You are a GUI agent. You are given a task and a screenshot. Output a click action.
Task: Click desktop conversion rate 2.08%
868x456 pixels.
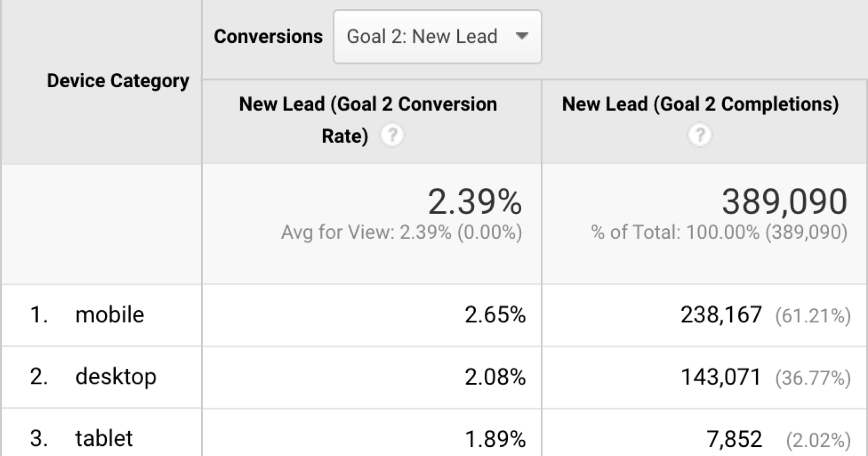coord(495,377)
